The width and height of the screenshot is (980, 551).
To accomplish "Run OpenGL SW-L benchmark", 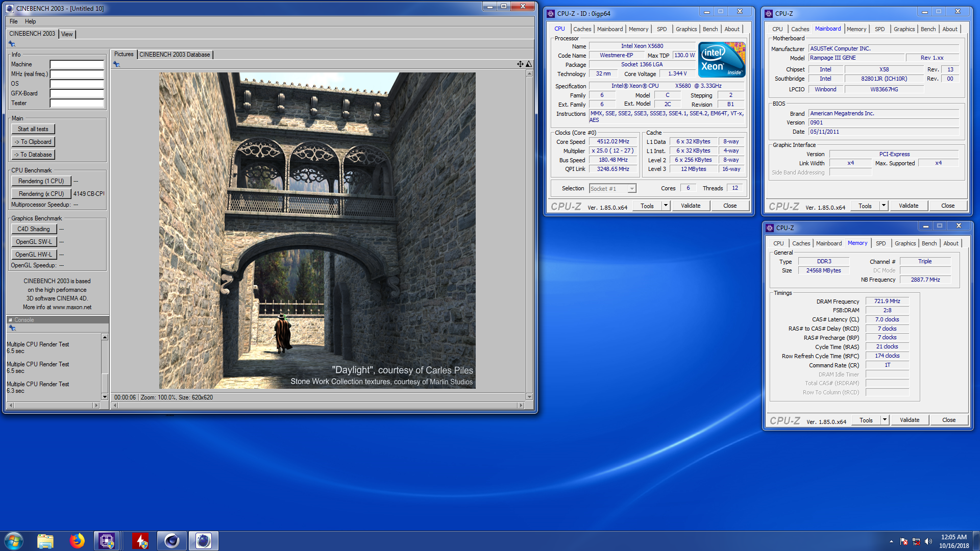I will pos(34,242).
